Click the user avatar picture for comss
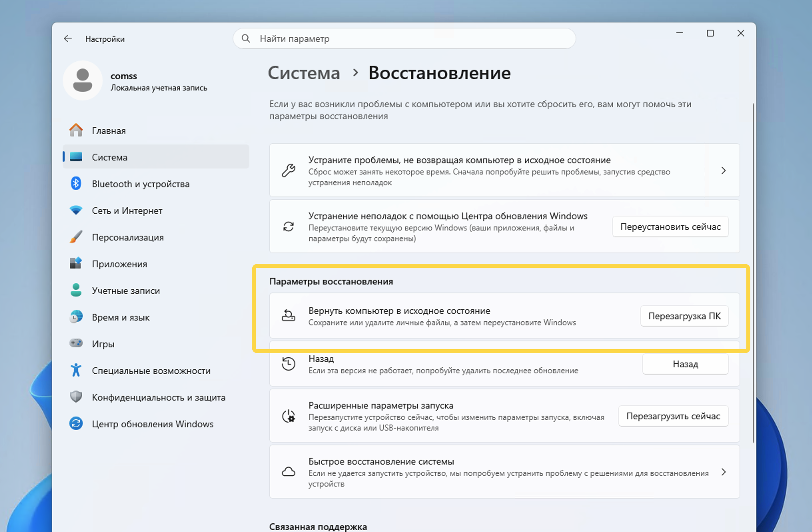This screenshot has height=532, width=812. point(83,81)
